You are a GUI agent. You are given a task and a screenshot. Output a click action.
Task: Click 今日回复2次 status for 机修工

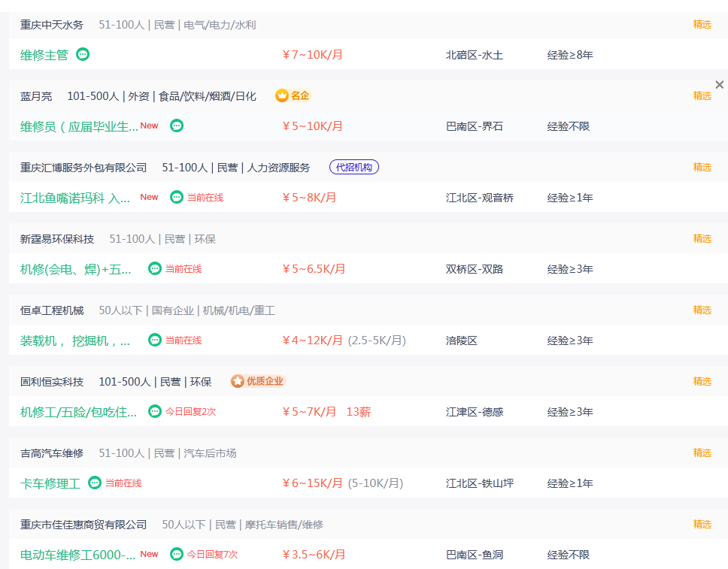point(191,412)
